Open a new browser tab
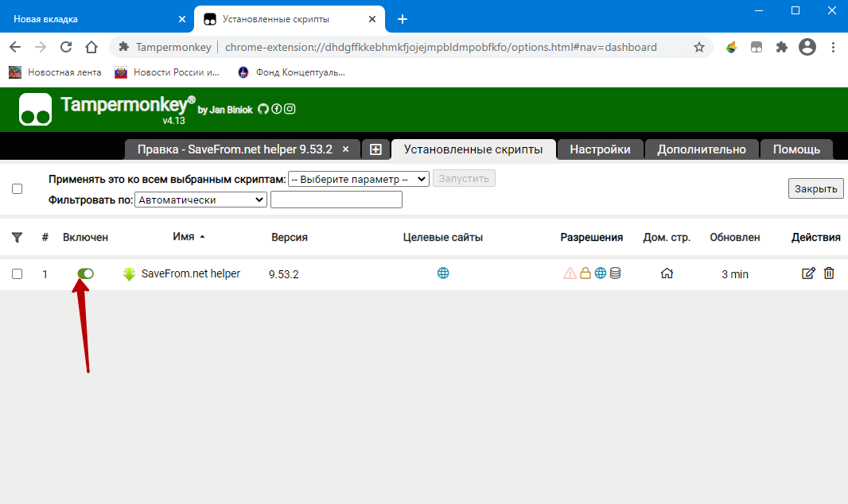Image resolution: width=848 pixels, height=504 pixels. [x=403, y=19]
